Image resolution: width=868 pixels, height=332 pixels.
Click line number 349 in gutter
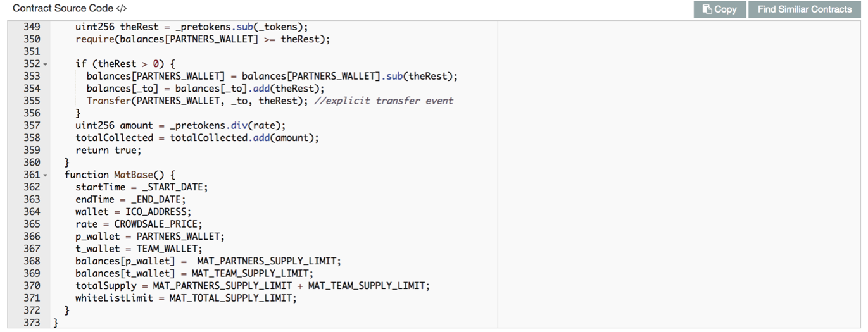(32, 27)
